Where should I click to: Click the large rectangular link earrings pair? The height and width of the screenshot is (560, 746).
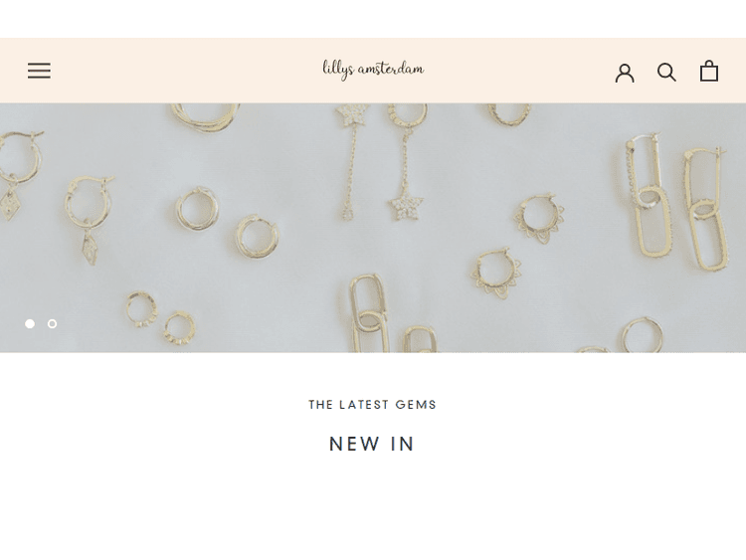676,202
